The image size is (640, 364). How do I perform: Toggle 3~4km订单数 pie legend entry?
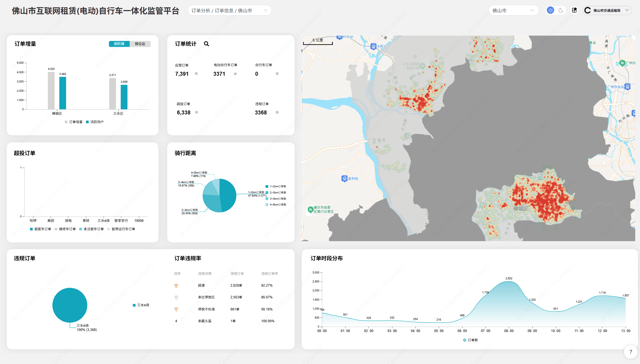point(276,199)
